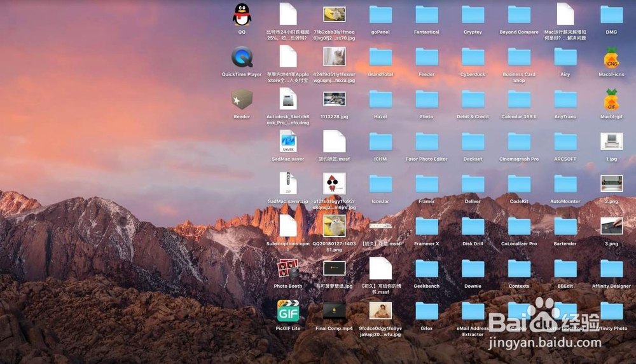The image size is (636, 364).
Task: Select the SadMac.saver file
Action: (x=288, y=142)
